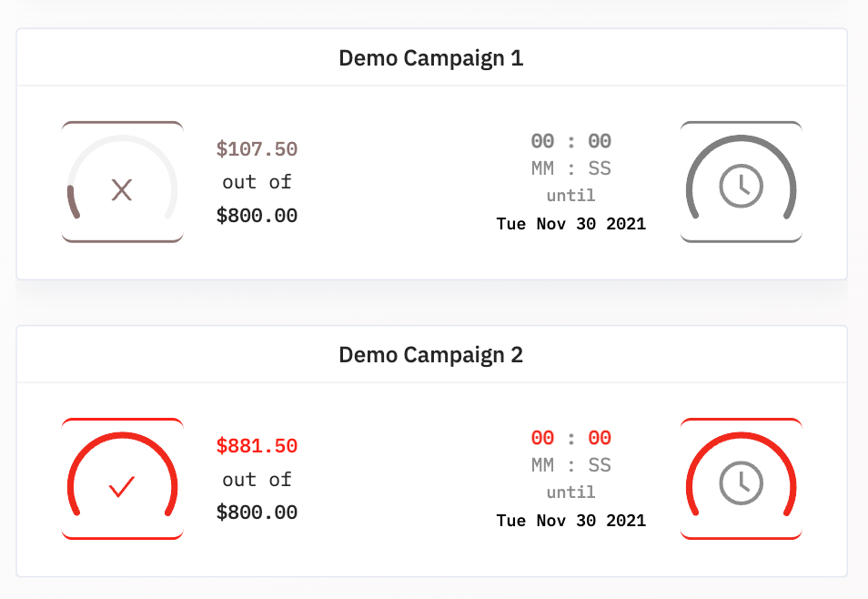Click the red checkmark icon in Campaign 2
Viewport: 868px width, 599px height.
[122, 487]
